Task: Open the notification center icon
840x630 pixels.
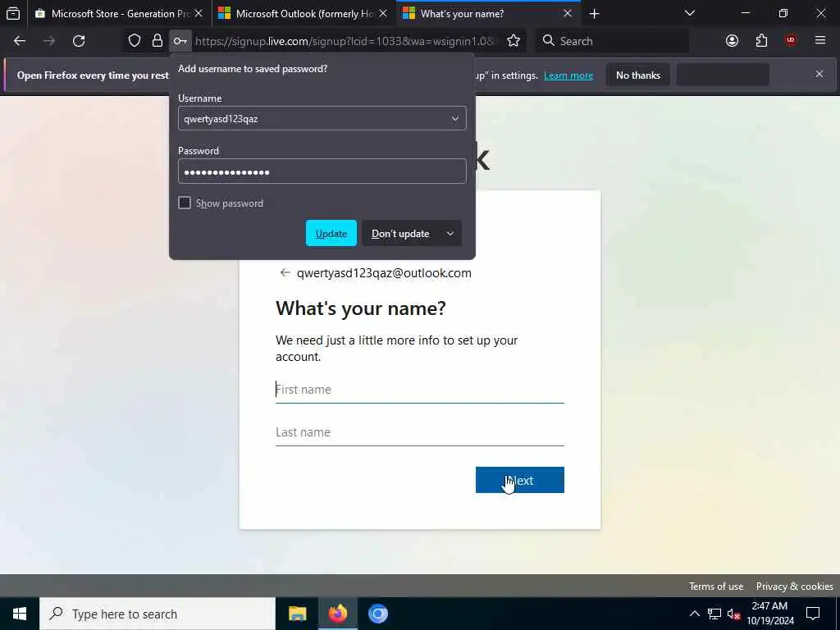Action: pos(813,614)
